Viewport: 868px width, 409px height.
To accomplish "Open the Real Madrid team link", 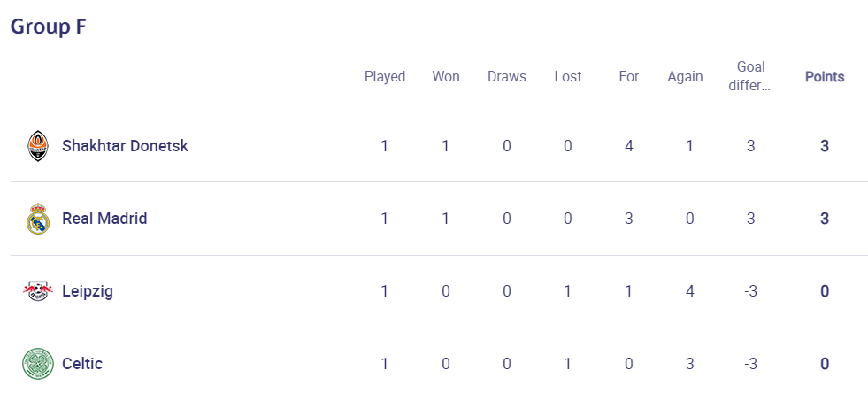I will (104, 219).
